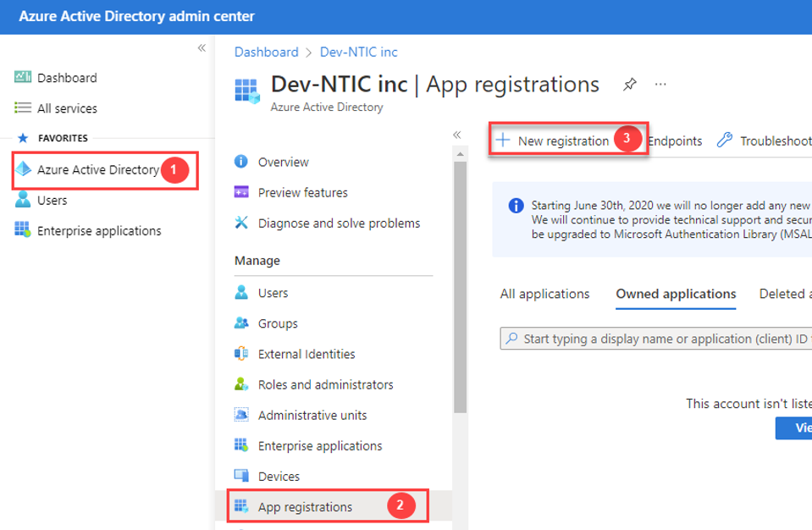The height and width of the screenshot is (530, 812).
Task: Pin the App registrations page
Action: (x=629, y=85)
